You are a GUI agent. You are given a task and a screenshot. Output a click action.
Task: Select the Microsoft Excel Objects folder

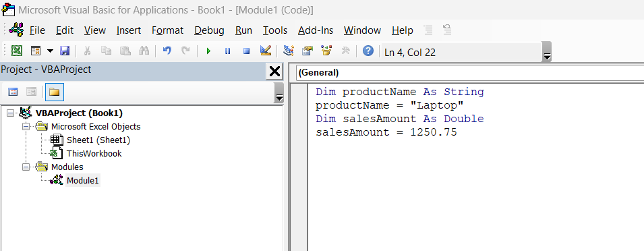click(x=96, y=127)
